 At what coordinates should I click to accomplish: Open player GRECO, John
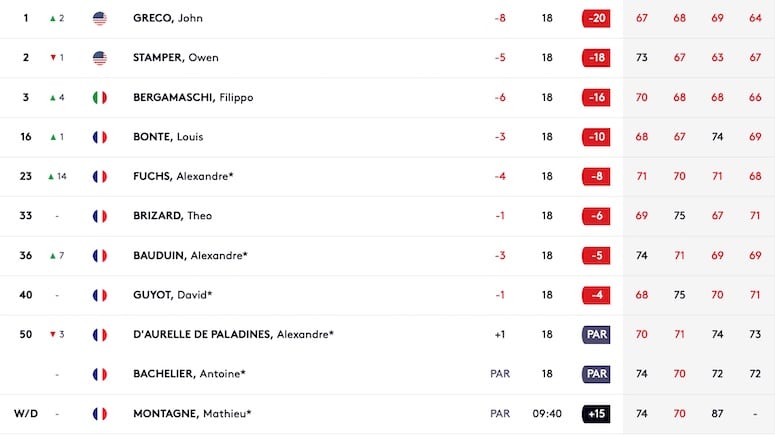point(168,18)
